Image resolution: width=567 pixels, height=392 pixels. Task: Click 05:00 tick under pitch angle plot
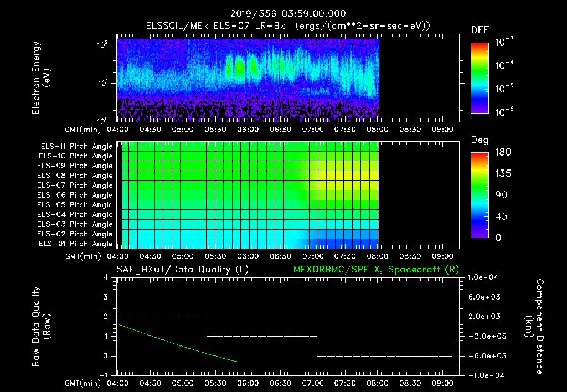[183, 256]
